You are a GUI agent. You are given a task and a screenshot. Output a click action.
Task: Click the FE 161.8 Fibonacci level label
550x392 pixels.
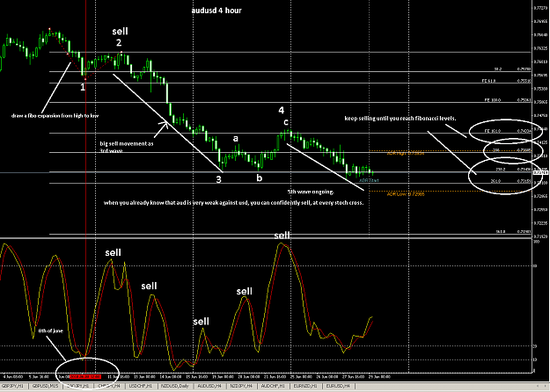pos(493,131)
